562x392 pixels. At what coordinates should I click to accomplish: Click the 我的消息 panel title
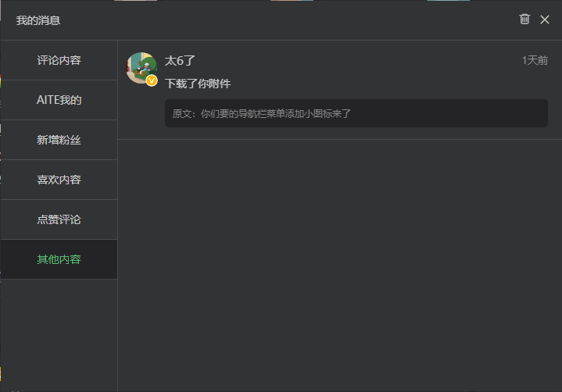coord(38,20)
